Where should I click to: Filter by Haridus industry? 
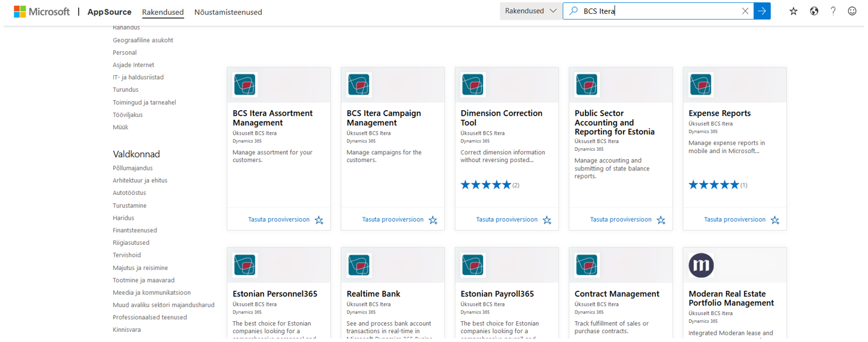(x=123, y=218)
